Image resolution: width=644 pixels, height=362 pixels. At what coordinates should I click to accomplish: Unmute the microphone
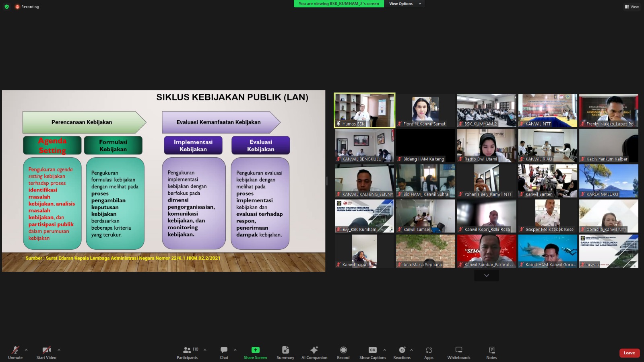click(x=15, y=350)
